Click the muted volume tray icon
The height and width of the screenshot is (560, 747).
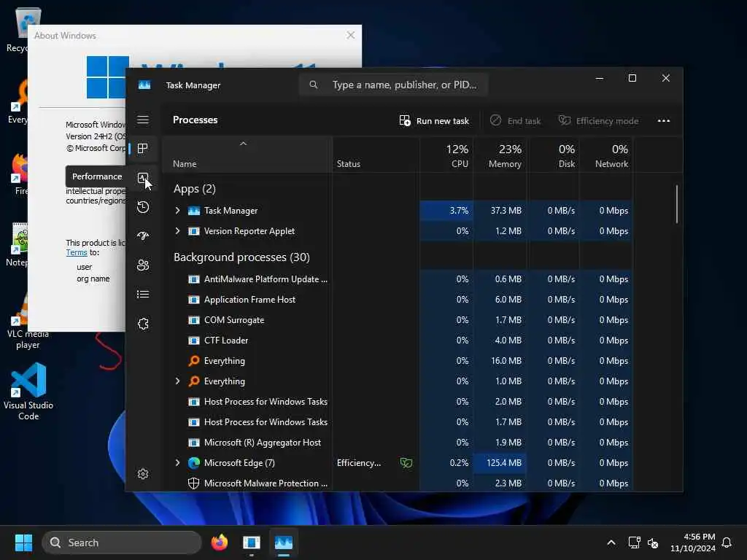click(653, 542)
